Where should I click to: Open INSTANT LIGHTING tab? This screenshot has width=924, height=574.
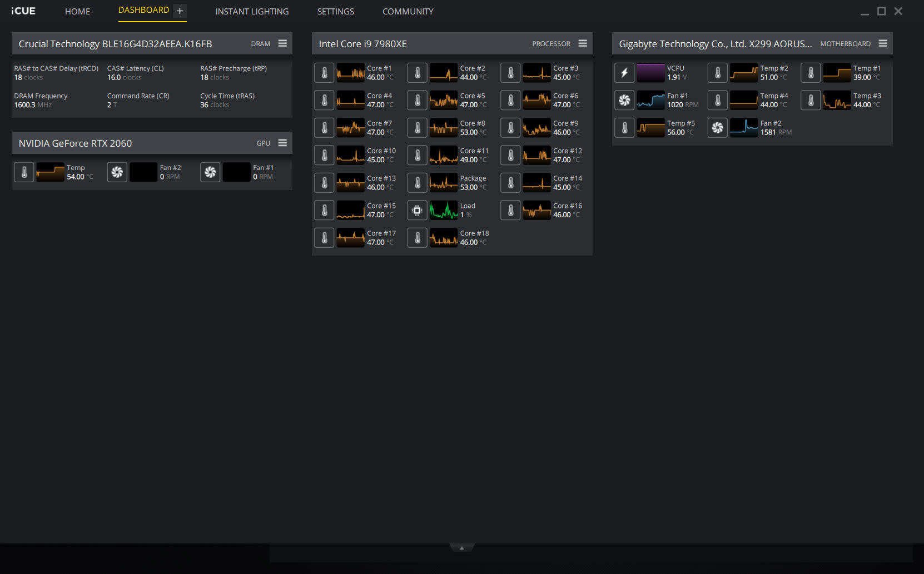coord(252,11)
